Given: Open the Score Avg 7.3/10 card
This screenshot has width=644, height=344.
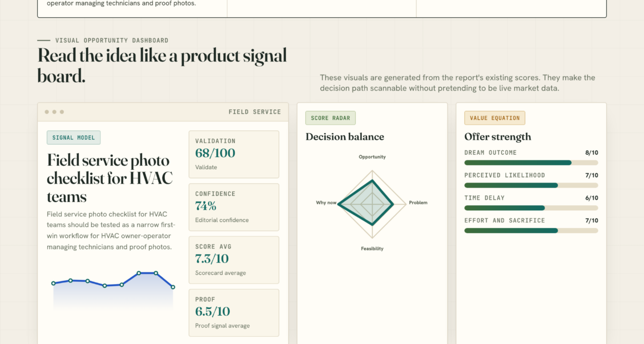Looking at the screenshot, I should [234, 260].
